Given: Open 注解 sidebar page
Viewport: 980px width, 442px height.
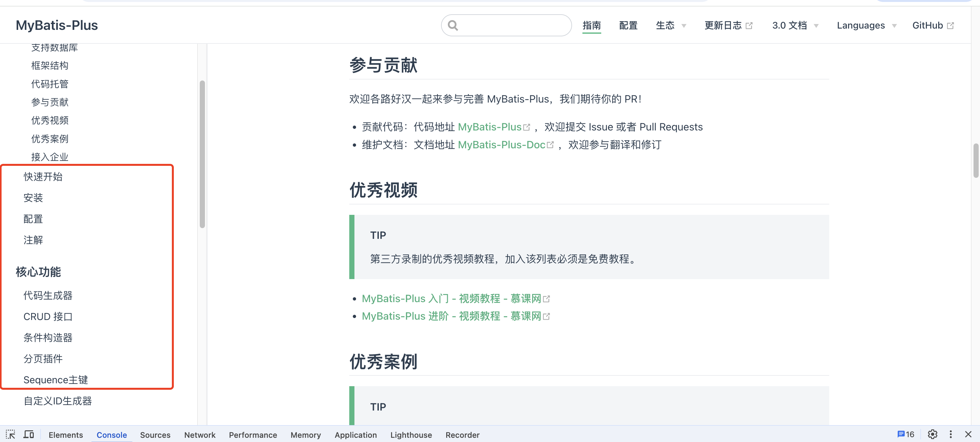Looking at the screenshot, I should (33, 240).
